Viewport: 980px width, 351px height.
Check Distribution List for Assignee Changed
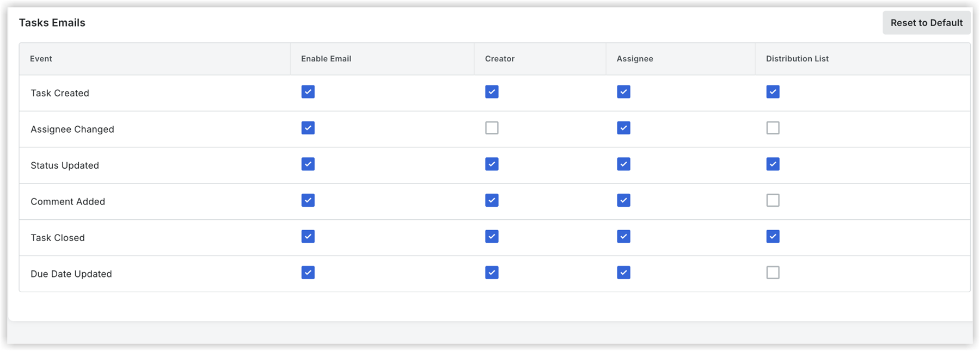[773, 128]
